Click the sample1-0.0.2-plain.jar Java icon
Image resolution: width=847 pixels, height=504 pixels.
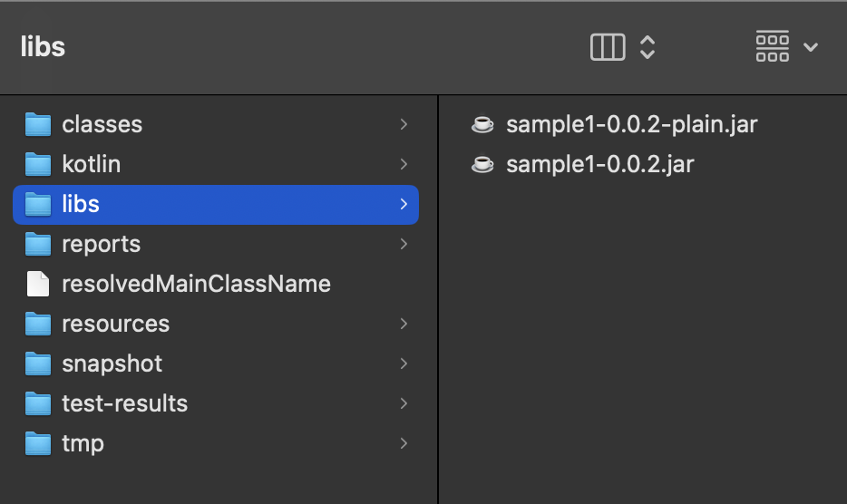[x=483, y=124]
